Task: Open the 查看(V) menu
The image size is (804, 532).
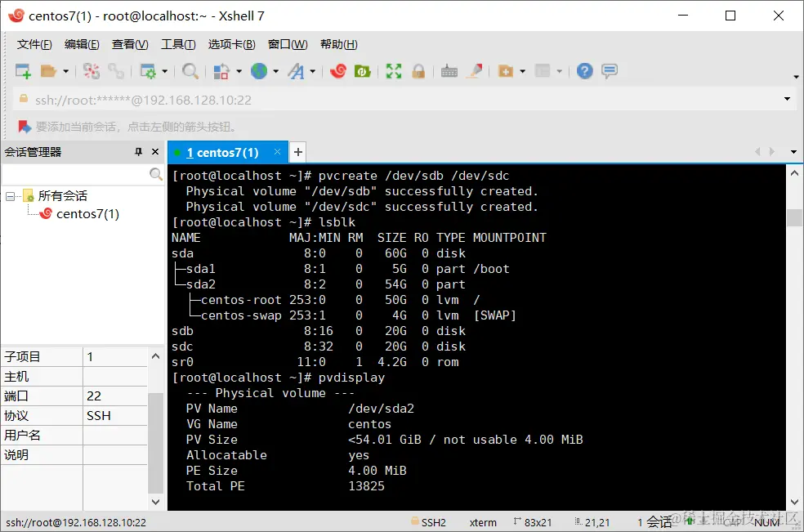Action: tap(130, 45)
